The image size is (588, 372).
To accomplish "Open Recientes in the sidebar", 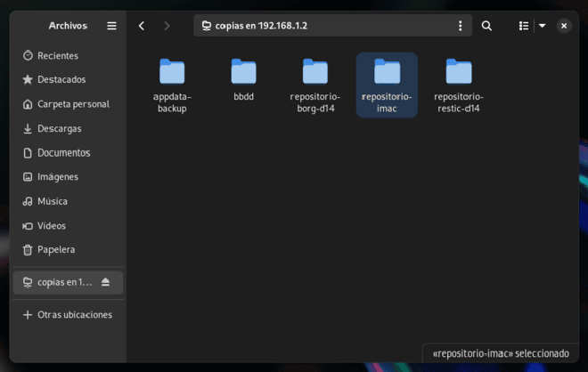I will 68,56.
